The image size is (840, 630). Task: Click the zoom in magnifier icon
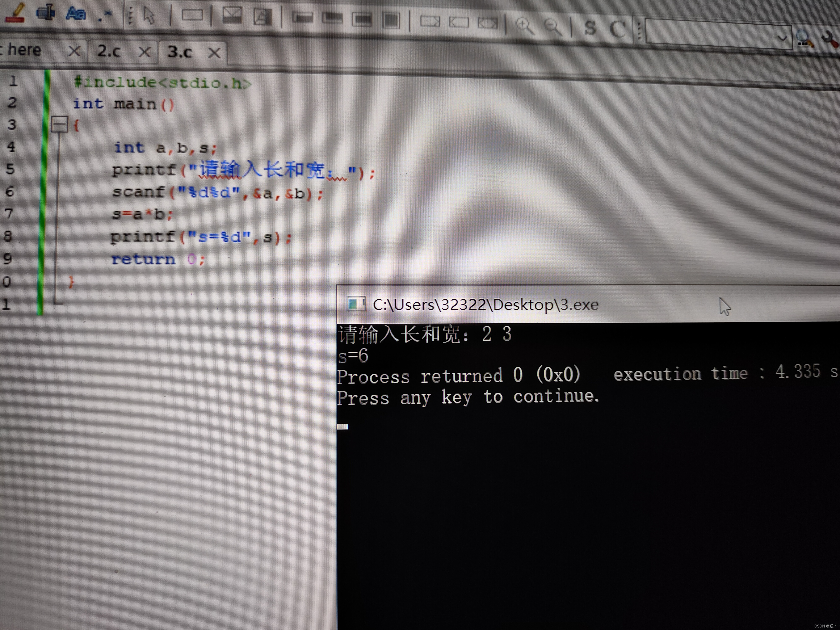point(525,26)
